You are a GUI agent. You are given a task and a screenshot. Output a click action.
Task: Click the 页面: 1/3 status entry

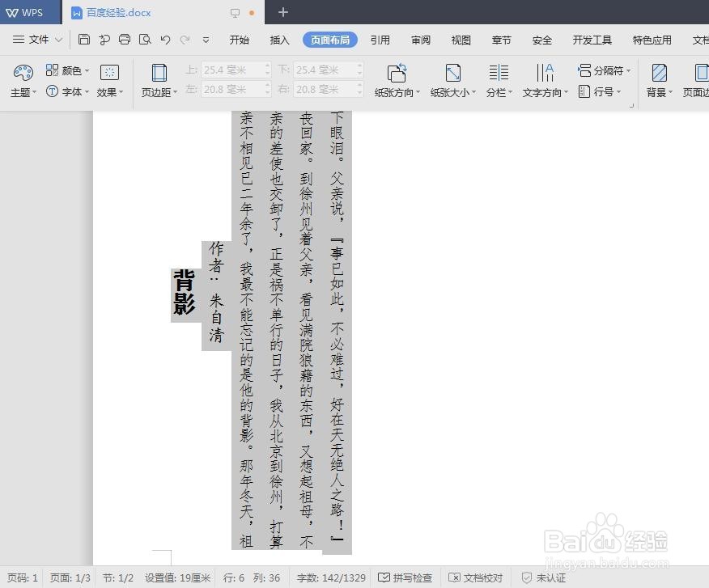70,577
